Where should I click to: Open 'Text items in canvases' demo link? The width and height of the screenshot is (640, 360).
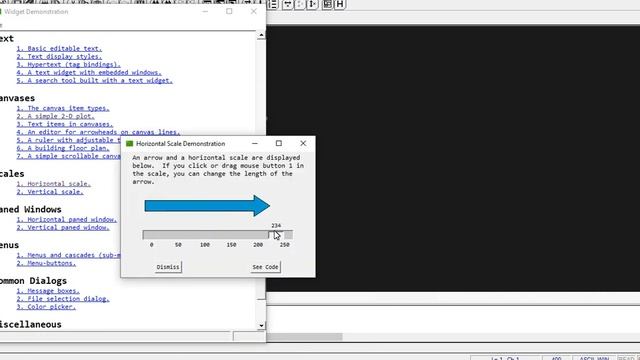pyautogui.click(x=65, y=124)
